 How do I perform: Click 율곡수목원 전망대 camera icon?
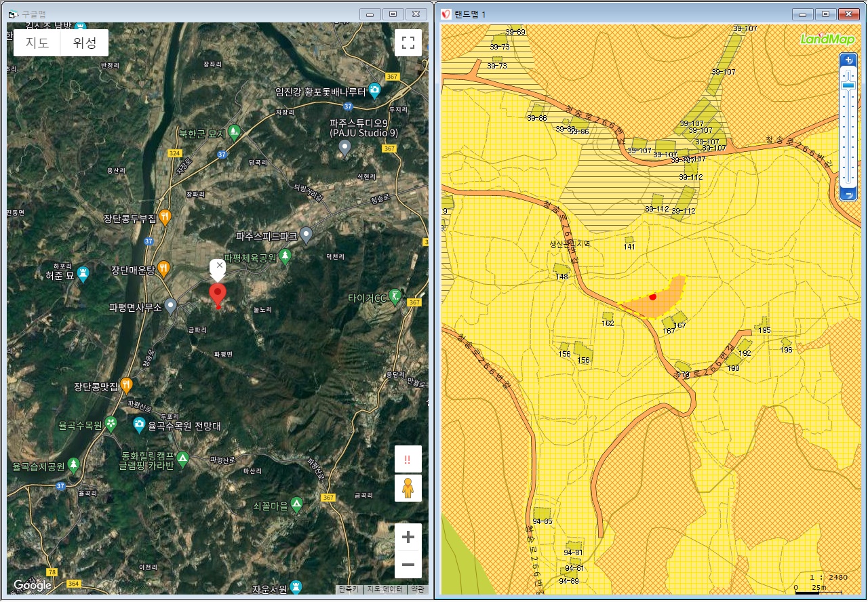(139, 424)
